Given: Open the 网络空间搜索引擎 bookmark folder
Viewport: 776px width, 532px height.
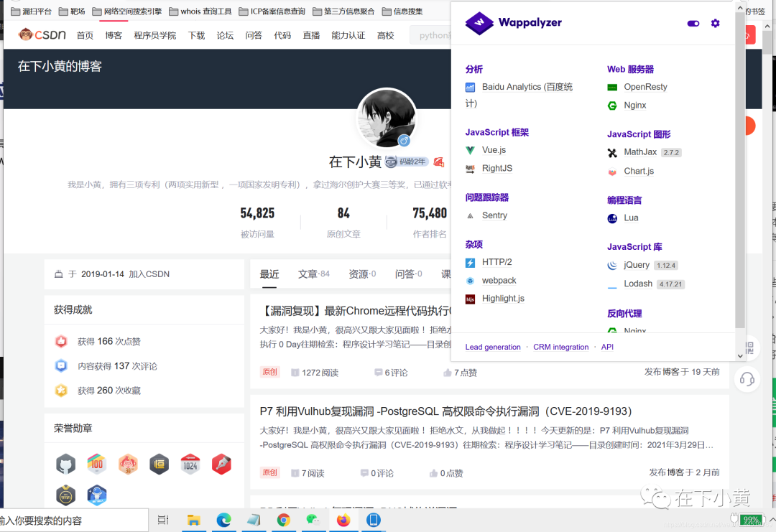Looking at the screenshot, I should pos(126,11).
